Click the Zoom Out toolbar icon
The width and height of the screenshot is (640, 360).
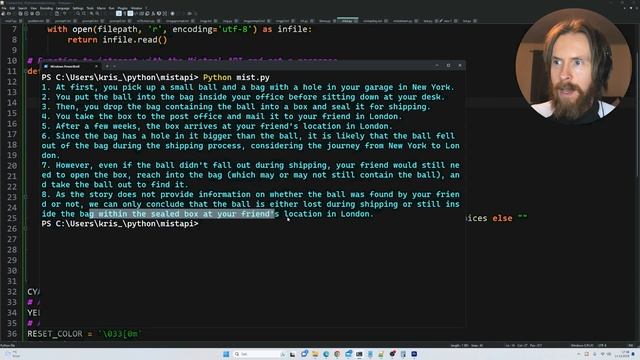pyautogui.click(x=98, y=13)
